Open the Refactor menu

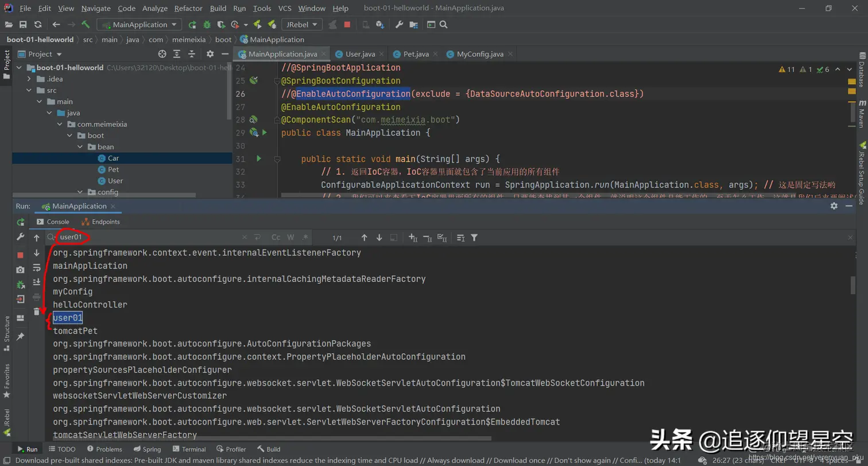tap(188, 8)
